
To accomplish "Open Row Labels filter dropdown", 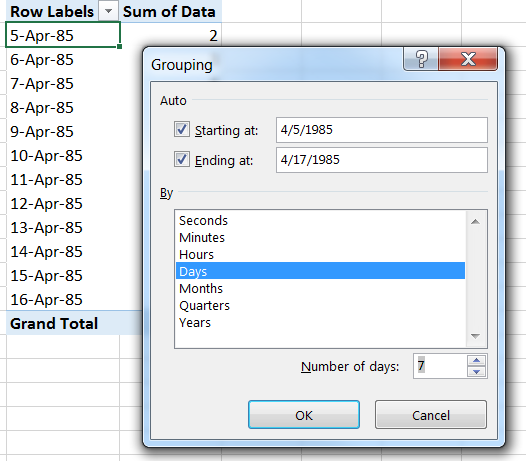I will point(108,11).
